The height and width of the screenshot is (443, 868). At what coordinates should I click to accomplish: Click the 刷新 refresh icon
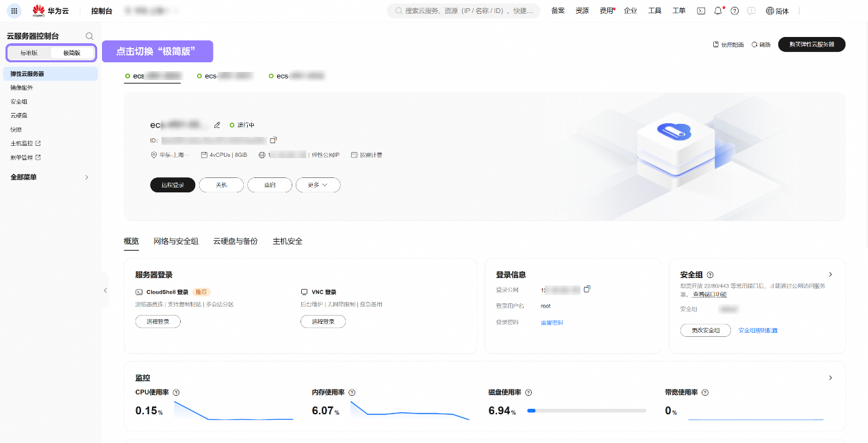(x=761, y=45)
